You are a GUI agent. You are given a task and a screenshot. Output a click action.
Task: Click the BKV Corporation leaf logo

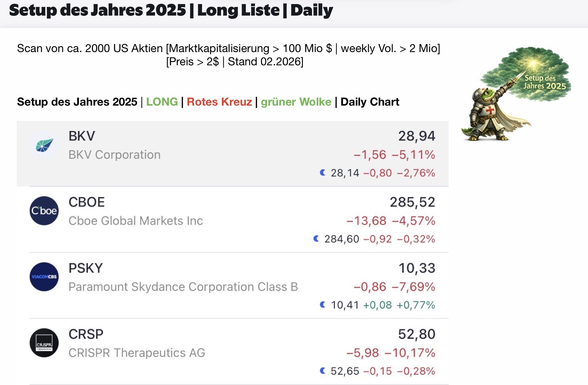point(44,145)
